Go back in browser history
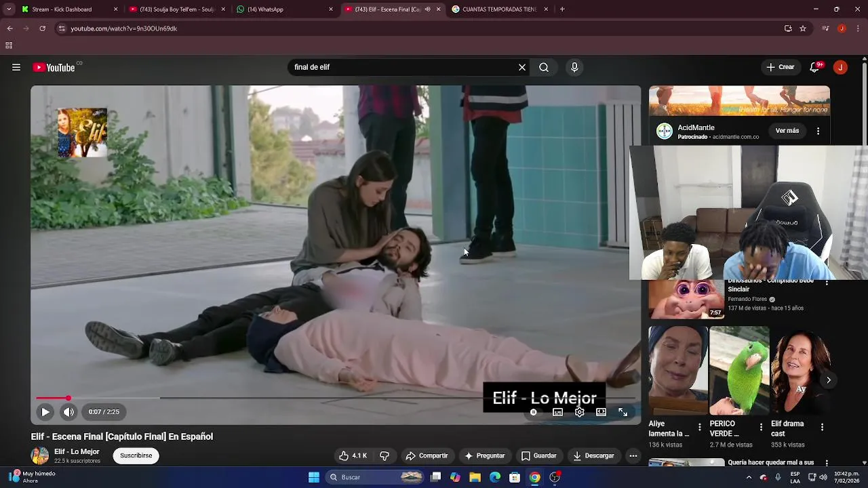868x488 pixels. pos(9,28)
